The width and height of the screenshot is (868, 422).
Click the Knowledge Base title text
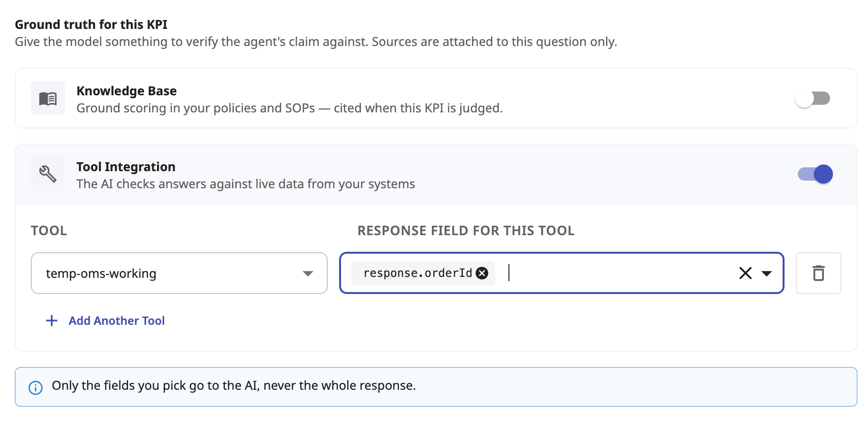pos(127,91)
